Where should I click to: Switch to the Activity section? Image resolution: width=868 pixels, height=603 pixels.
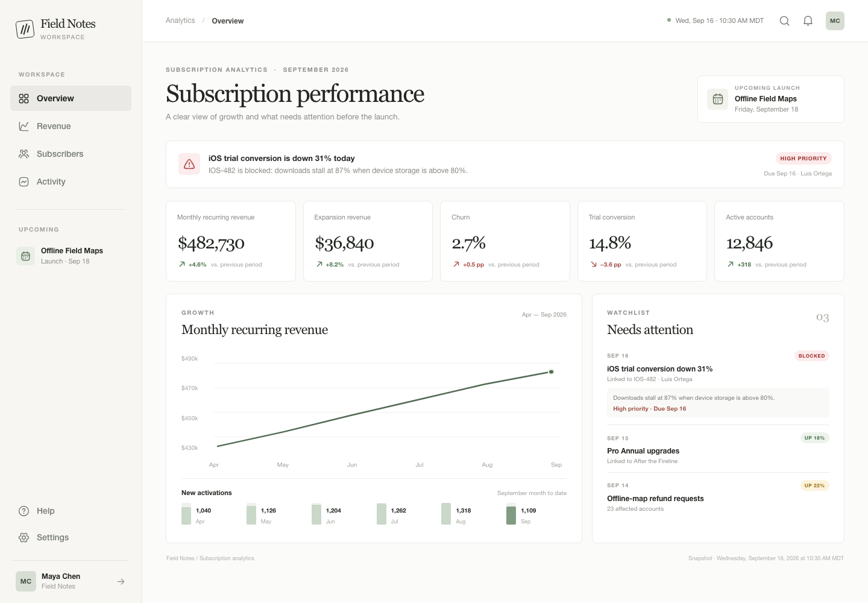[x=71, y=182]
